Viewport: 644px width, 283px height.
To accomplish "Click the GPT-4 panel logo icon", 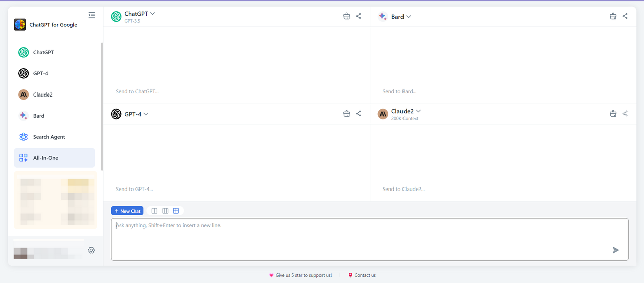I will click(116, 114).
